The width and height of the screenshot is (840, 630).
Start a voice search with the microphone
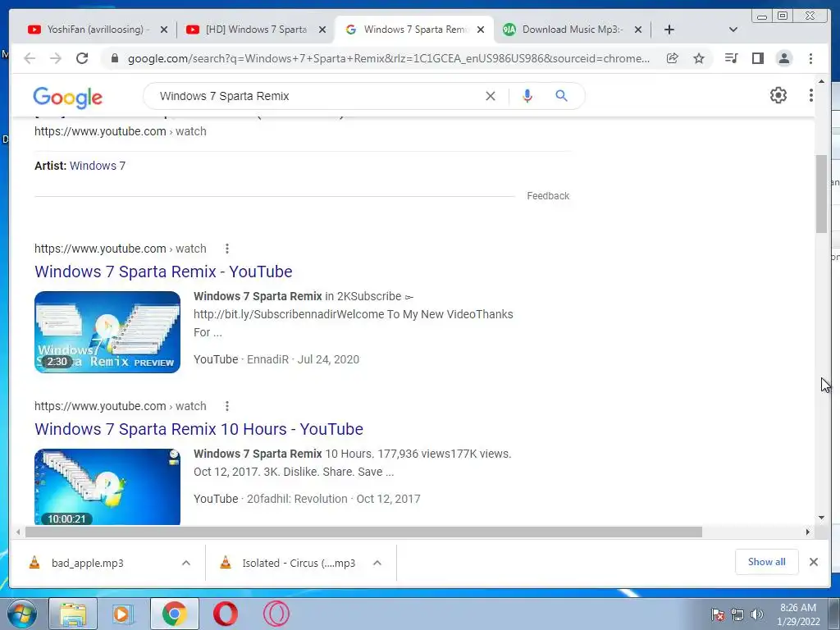tap(527, 96)
